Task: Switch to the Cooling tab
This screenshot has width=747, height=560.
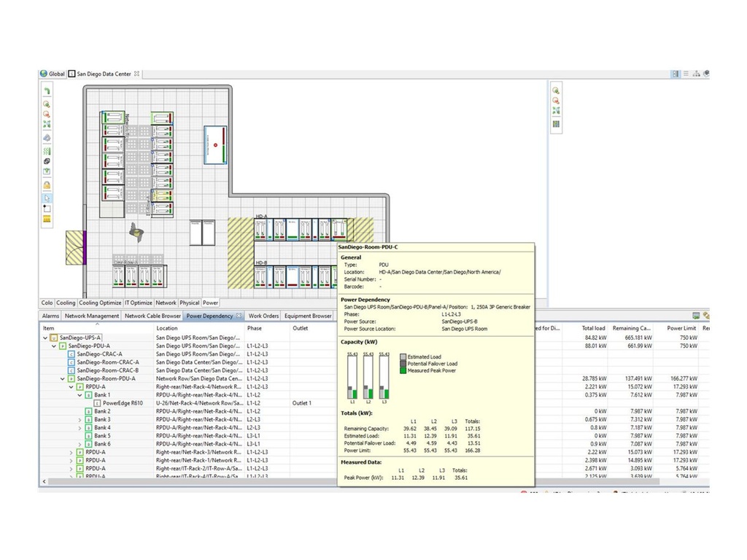Action: [65, 303]
